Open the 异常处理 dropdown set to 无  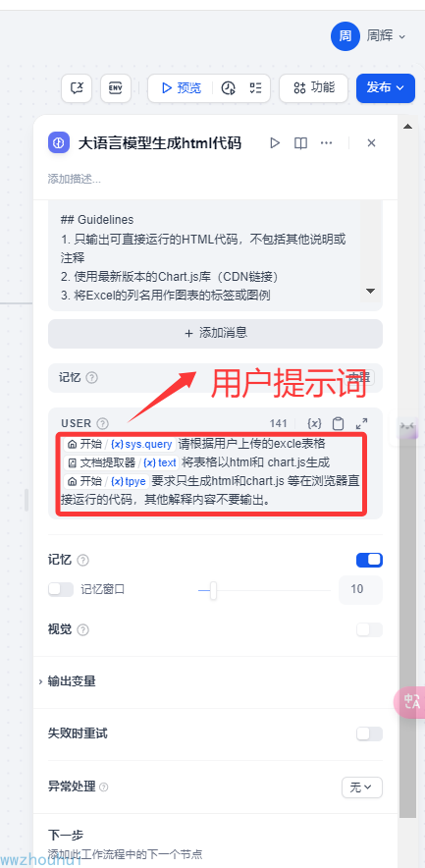pyautogui.click(x=362, y=787)
